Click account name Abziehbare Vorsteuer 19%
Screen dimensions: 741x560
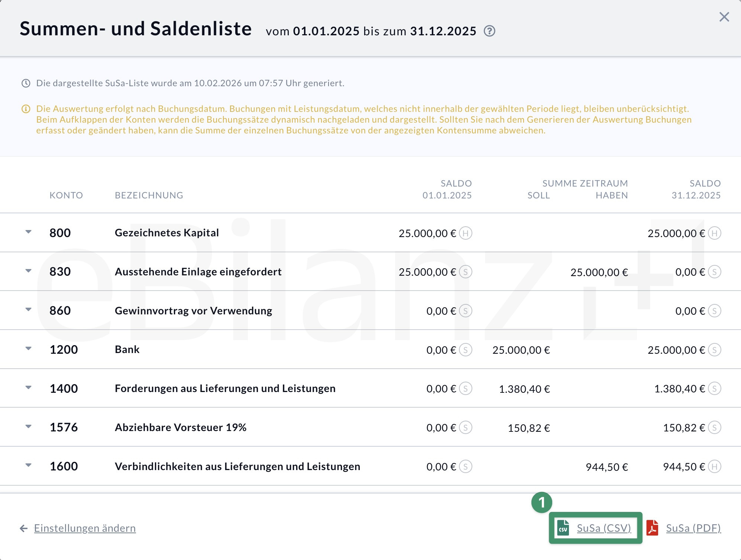pyautogui.click(x=181, y=427)
